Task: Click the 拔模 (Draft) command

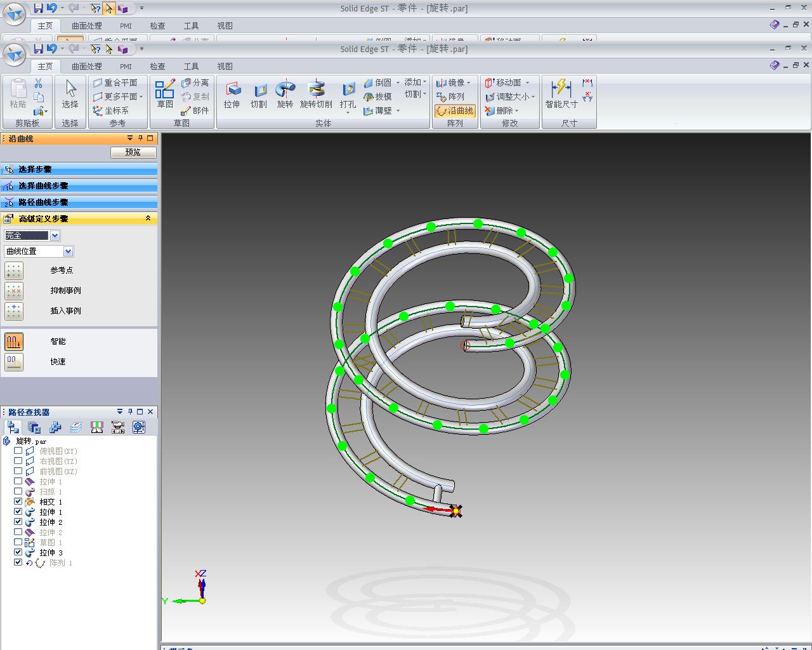Action: click(x=378, y=96)
